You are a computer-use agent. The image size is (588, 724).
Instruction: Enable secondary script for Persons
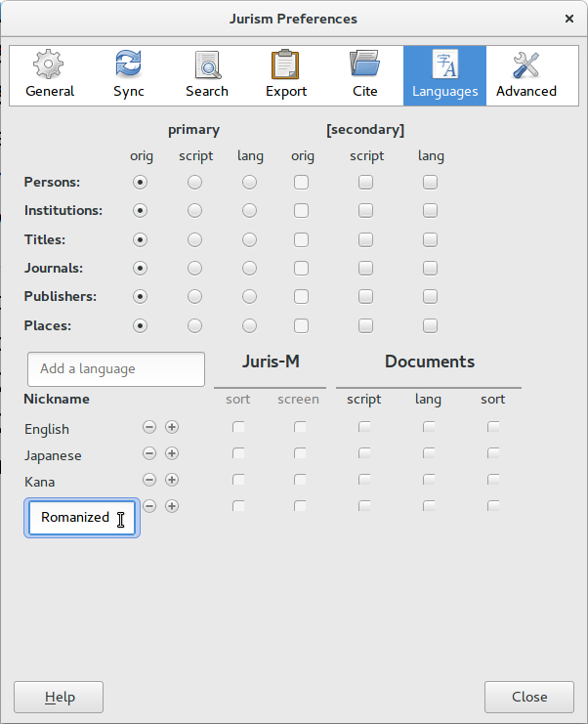click(x=365, y=183)
